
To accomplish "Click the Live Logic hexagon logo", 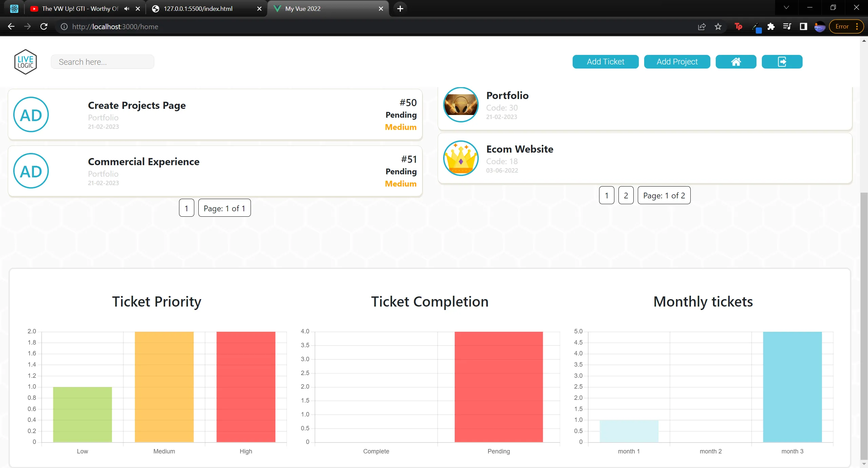I will click(25, 61).
